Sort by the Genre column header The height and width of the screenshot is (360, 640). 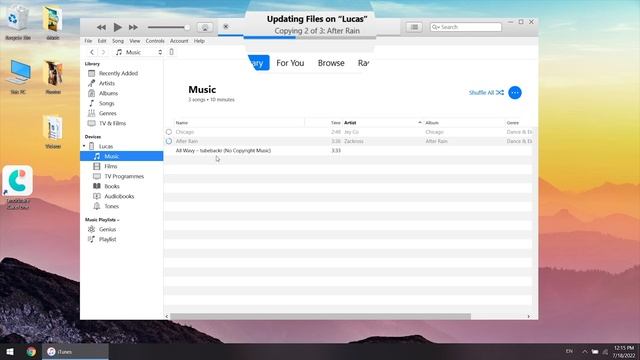tap(513, 122)
